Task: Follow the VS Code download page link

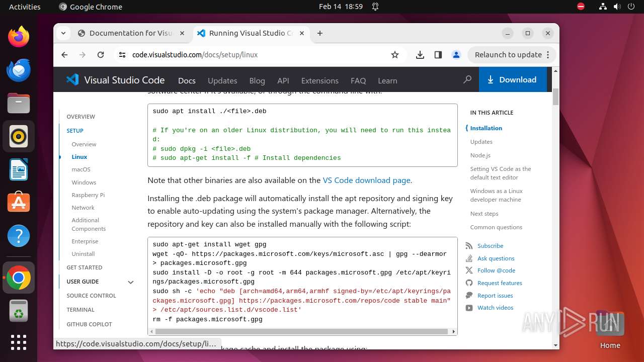Action: (x=366, y=180)
